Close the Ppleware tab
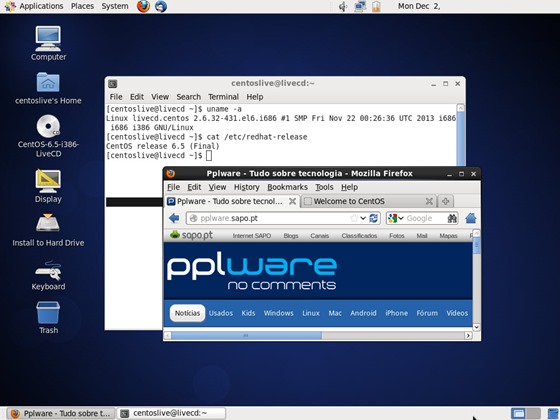This screenshot has height=420, width=560. (x=292, y=201)
